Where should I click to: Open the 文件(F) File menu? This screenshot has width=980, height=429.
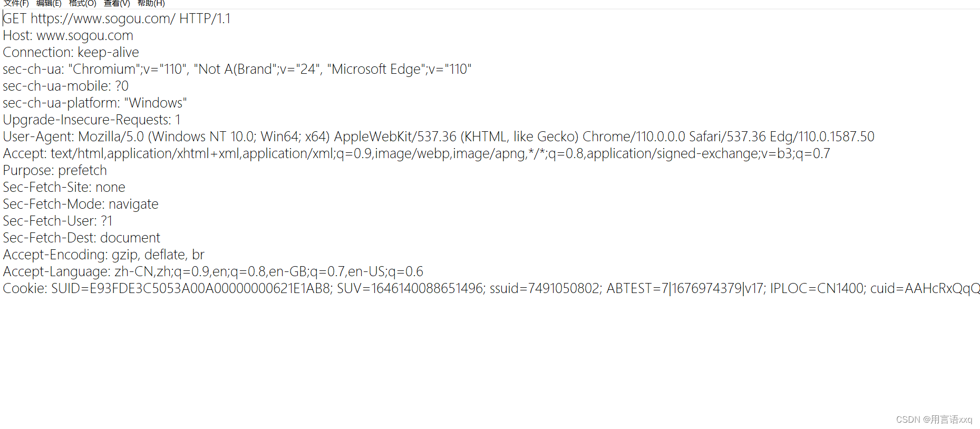click(x=16, y=4)
